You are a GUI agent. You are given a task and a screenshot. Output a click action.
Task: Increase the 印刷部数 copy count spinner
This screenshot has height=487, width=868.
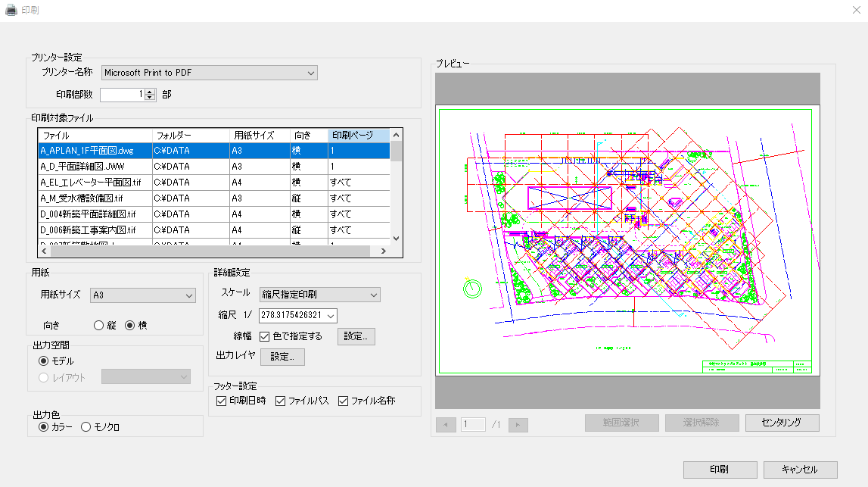(150, 92)
